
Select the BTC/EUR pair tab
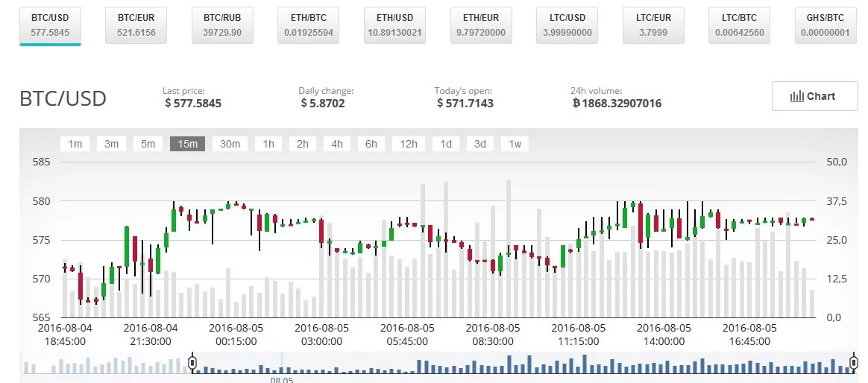point(136,25)
